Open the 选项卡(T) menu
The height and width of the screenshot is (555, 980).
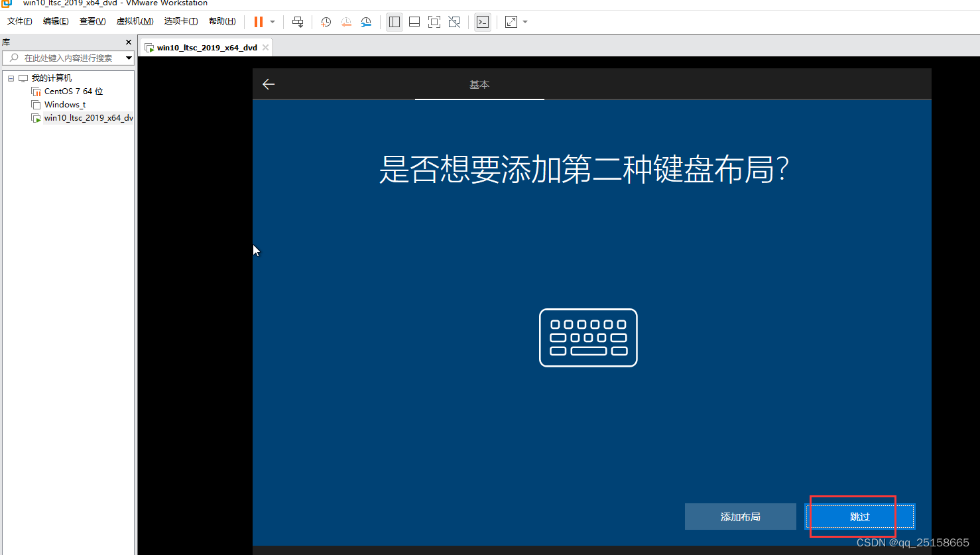pyautogui.click(x=181, y=21)
